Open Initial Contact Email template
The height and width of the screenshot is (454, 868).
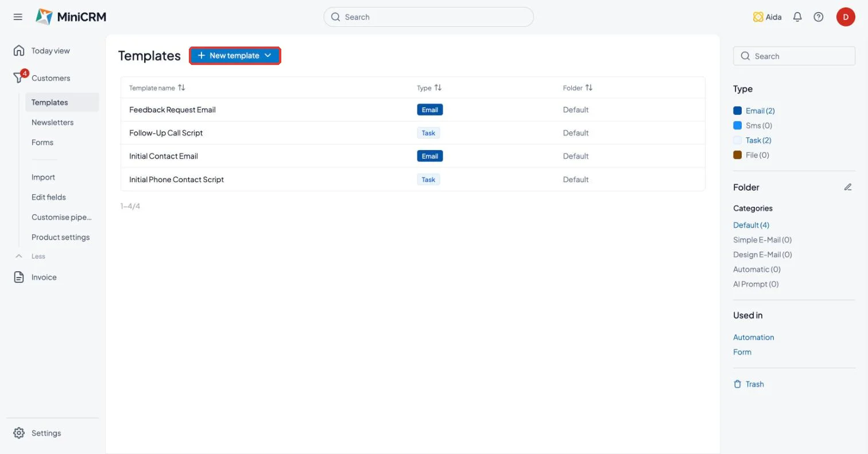tap(164, 156)
